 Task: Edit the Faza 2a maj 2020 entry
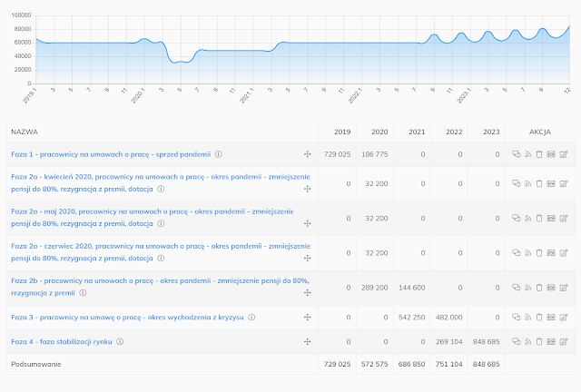564,218
